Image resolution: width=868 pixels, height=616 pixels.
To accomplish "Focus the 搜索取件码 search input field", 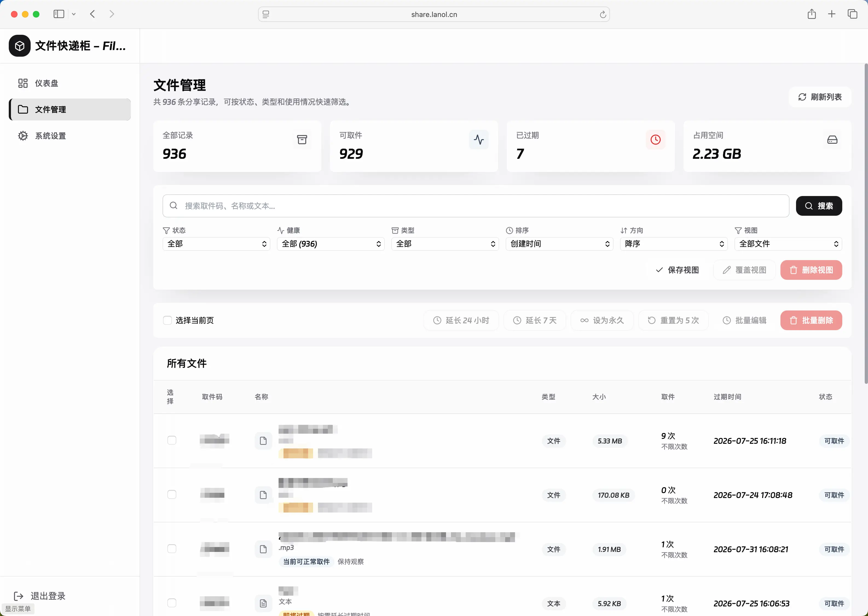I will pyautogui.click(x=476, y=206).
